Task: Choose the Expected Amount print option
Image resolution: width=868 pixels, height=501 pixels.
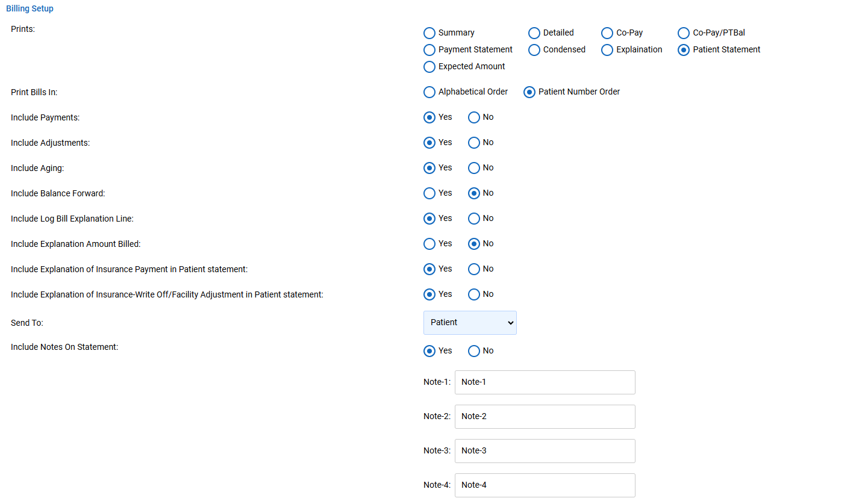Action: pyautogui.click(x=429, y=67)
